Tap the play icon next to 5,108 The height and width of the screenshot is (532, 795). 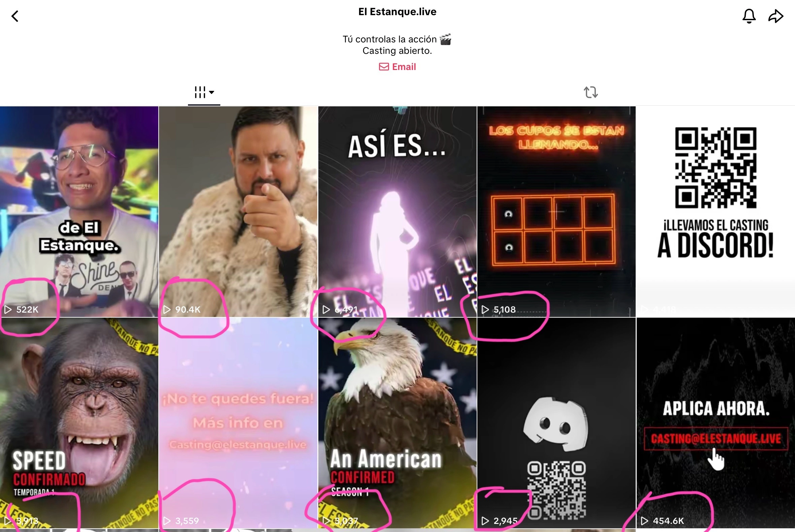pyautogui.click(x=485, y=310)
